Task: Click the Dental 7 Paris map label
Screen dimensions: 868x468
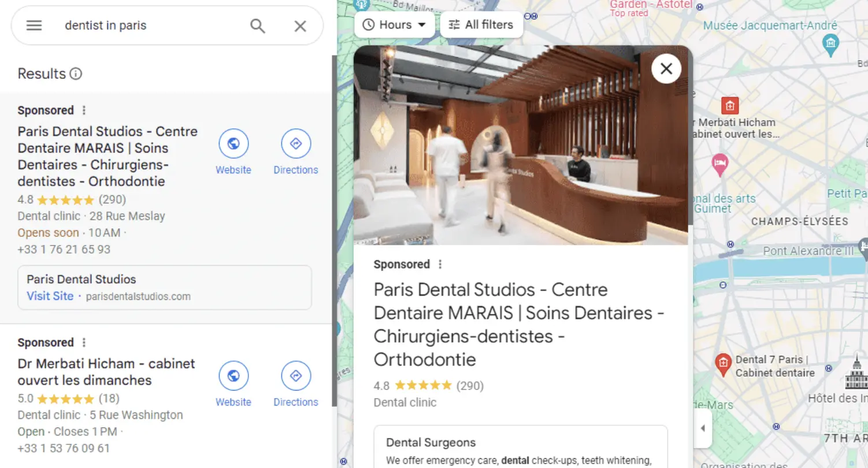Action: click(x=774, y=366)
